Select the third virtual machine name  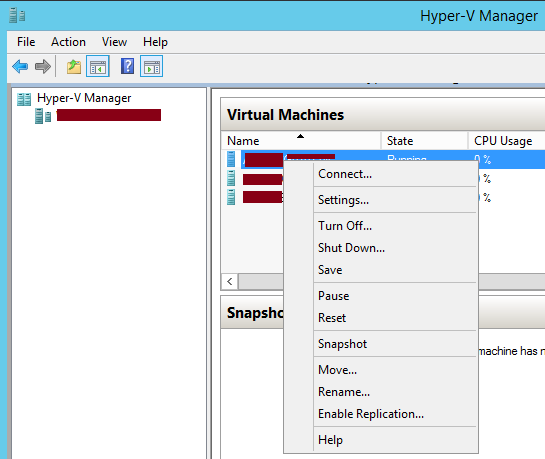coord(263,197)
